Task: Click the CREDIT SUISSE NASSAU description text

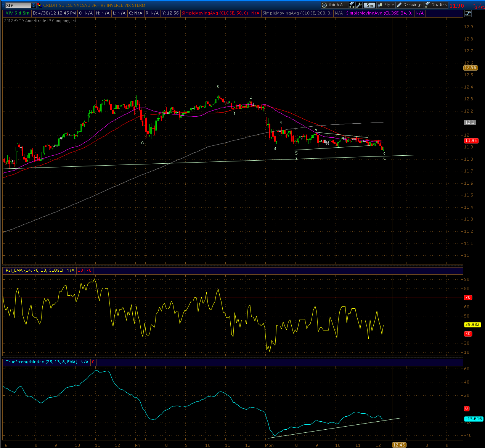Action: 94,5
